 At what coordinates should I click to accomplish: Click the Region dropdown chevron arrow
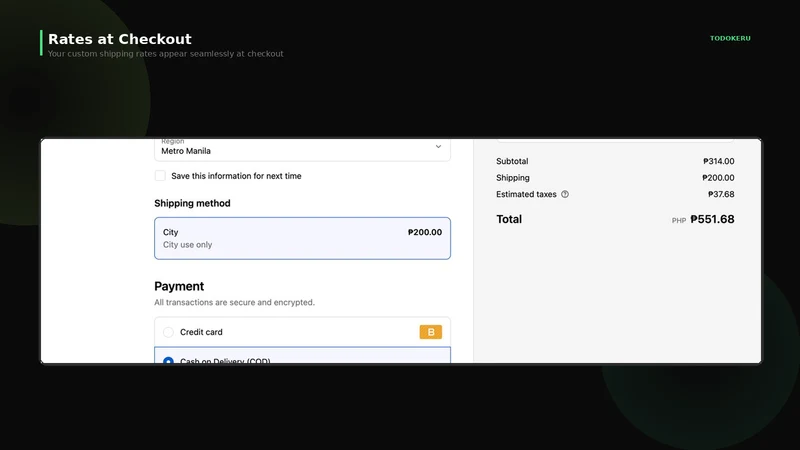pos(438,147)
